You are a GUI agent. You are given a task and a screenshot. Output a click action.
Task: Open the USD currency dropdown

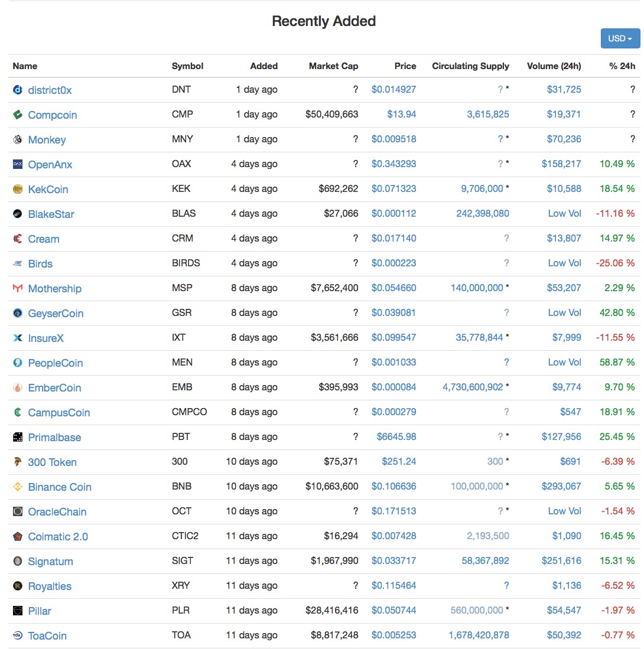click(620, 38)
